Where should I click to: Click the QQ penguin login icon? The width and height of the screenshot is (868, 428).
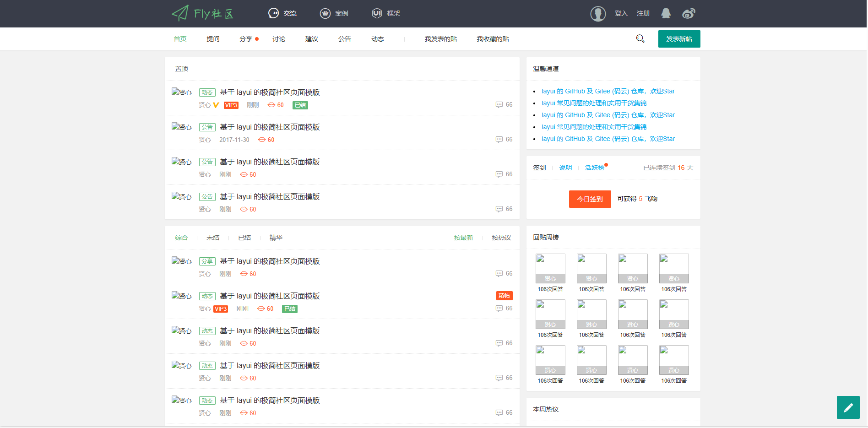coord(666,13)
